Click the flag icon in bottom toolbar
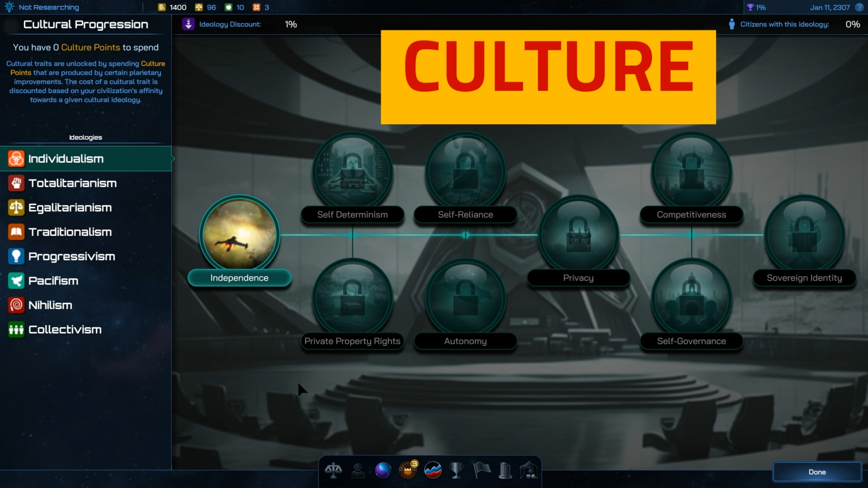 point(482,470)
